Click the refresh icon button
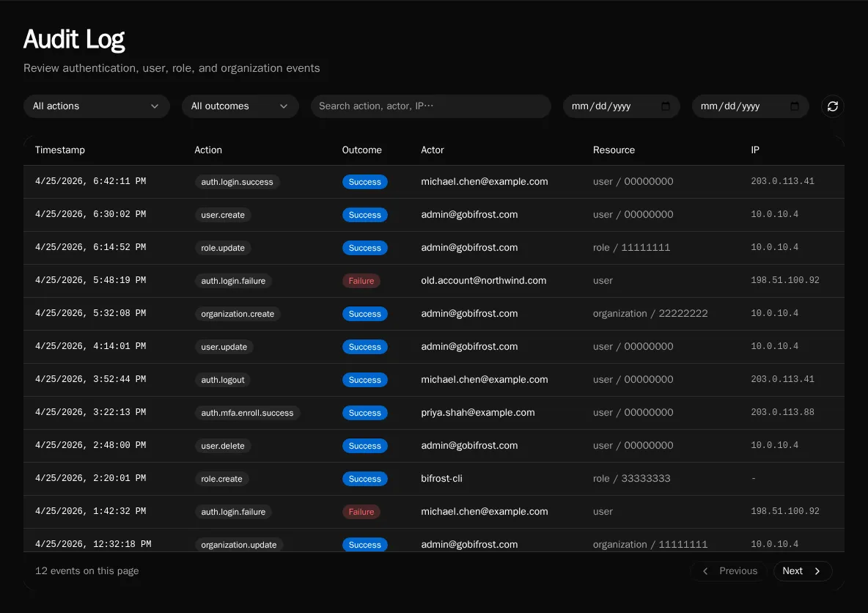 click(x=832, y=106)
